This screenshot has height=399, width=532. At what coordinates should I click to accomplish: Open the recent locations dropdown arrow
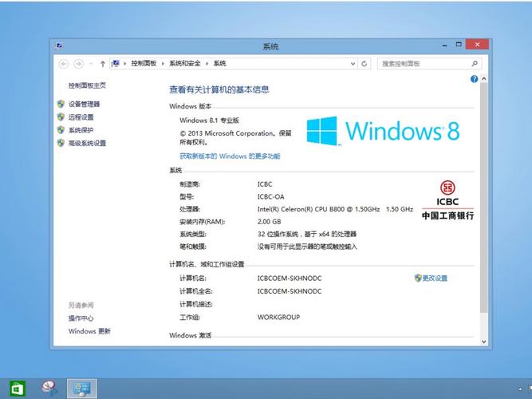(x=91, y=64)
